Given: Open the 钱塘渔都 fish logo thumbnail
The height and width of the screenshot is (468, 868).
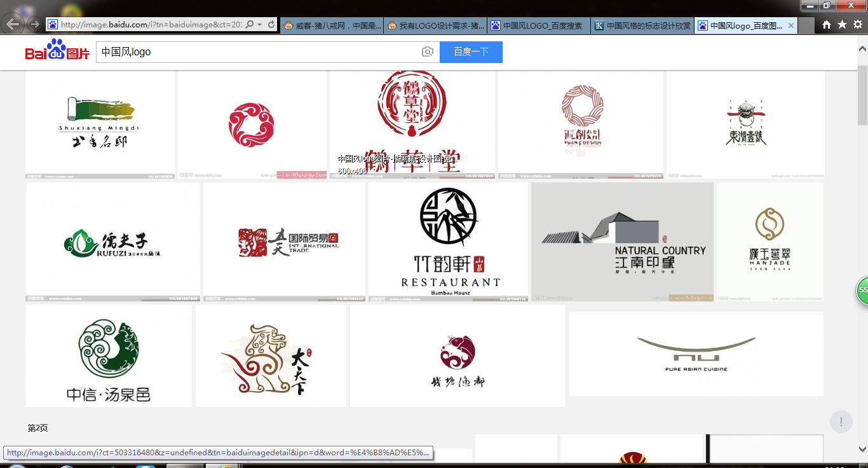Looking at the screenshot, I should pos(458,355).
